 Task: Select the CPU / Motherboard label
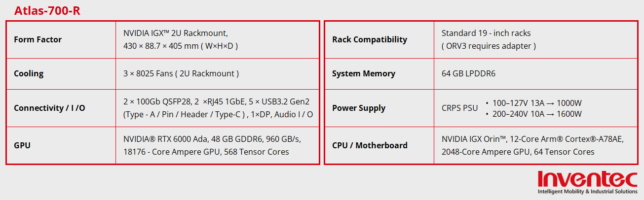[370, 145]
